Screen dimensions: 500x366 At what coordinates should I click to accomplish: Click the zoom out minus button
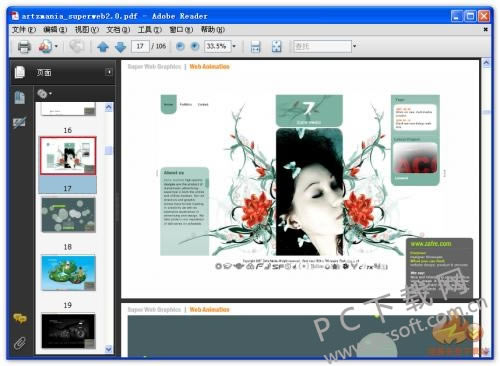pyautogui.click(x=180, y=46)
